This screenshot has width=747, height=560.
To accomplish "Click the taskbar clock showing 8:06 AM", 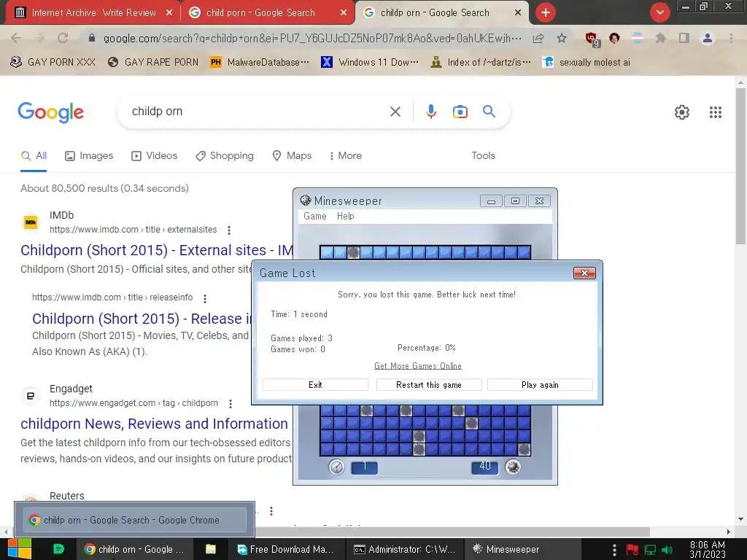I will [x=708, y=550].
